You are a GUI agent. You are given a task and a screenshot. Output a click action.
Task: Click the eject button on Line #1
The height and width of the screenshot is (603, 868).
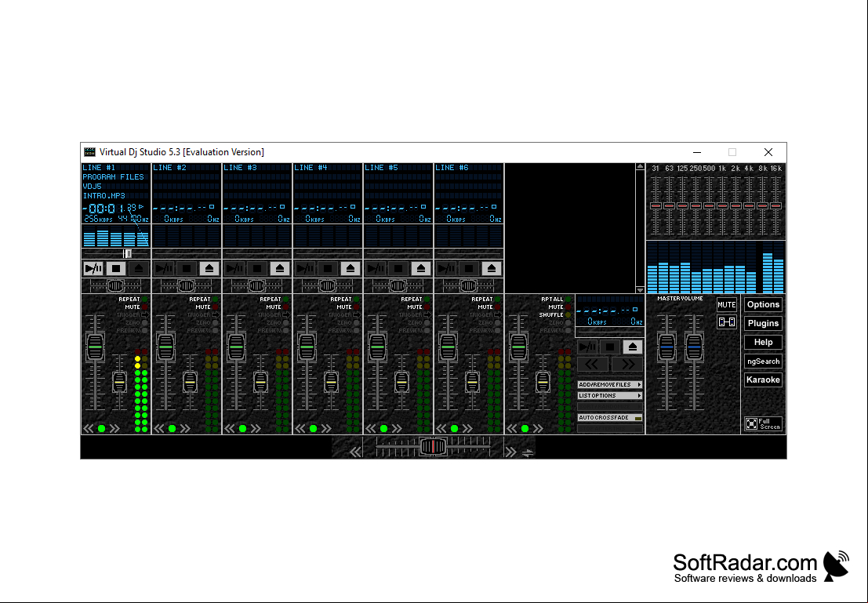[x=139, y=269]
